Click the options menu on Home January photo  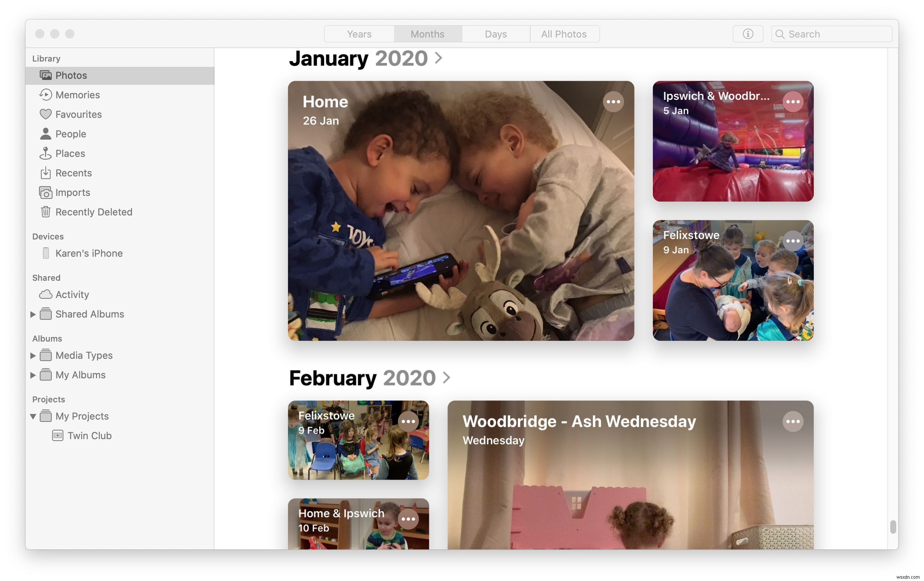point(613,102)
